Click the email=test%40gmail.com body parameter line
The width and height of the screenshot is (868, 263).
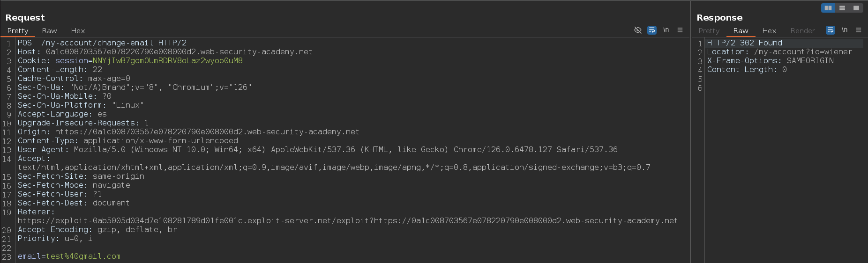(x=69, y=256)
